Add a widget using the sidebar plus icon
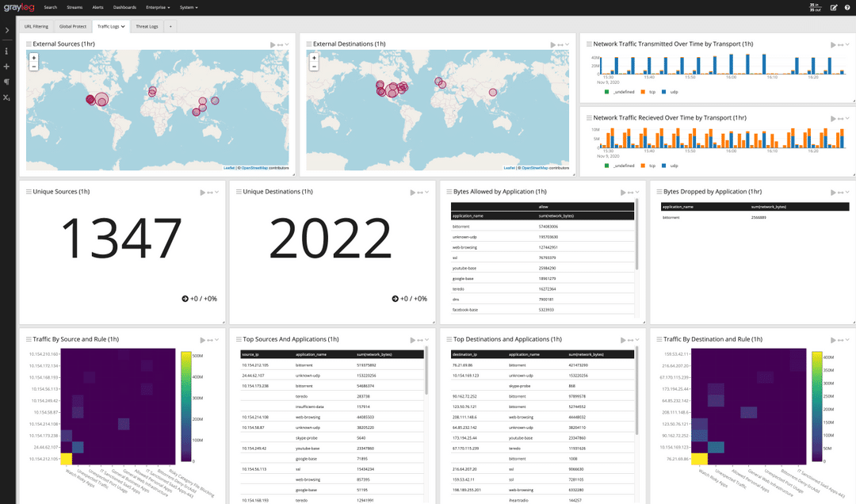This screenshot has height=504, width=856. 6,67
